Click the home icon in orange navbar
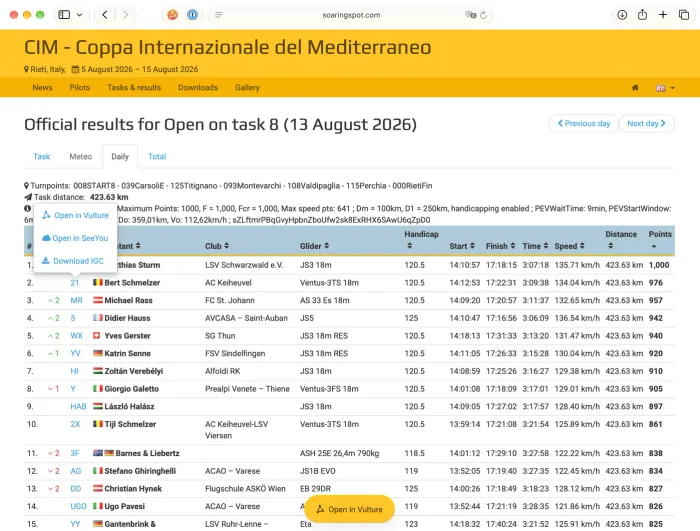Viewport: 700px width, 531px height. click(x=635, y=88)
